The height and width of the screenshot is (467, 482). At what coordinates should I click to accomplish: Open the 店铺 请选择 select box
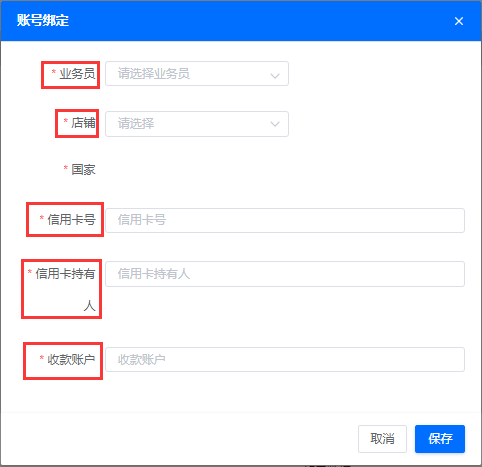click(197, 124)
